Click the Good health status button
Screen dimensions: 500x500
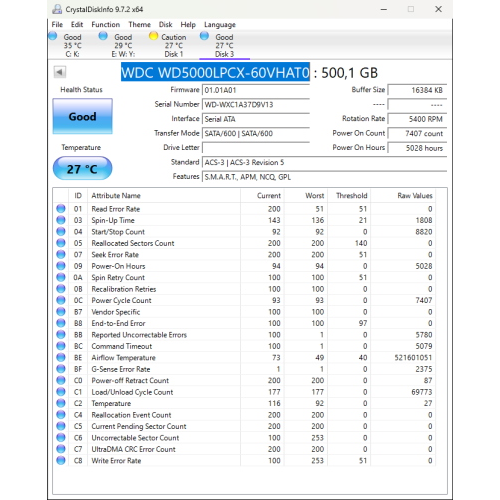coord(82,116)
